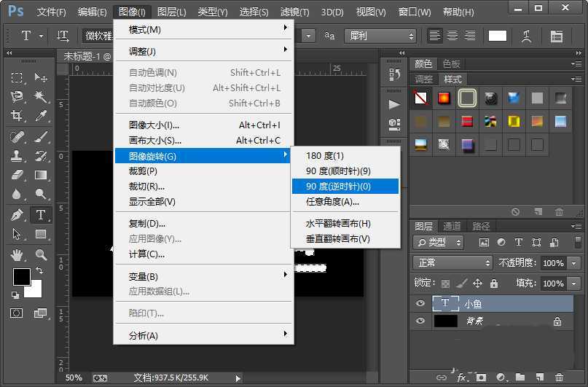This screenshot has height=387, width=588.
Task: Delete layer using Layers panel trash icon
Action: pyautogui.click(x=560, y=378)
